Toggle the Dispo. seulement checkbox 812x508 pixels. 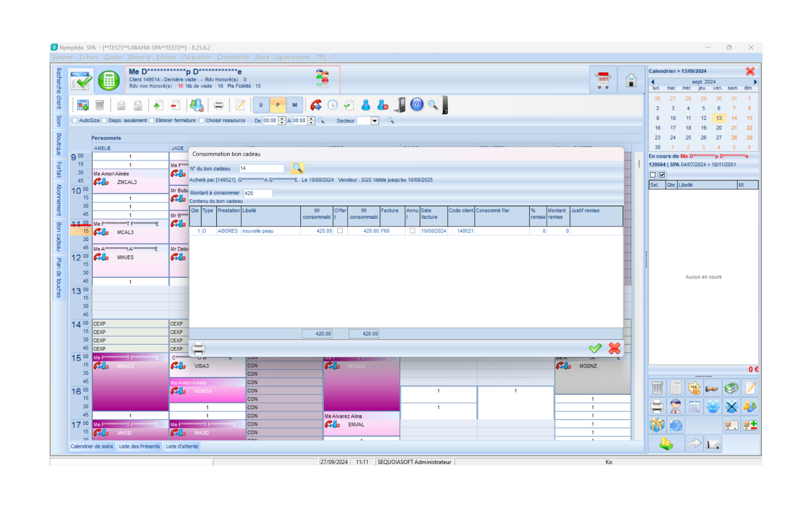coord(104,121)
